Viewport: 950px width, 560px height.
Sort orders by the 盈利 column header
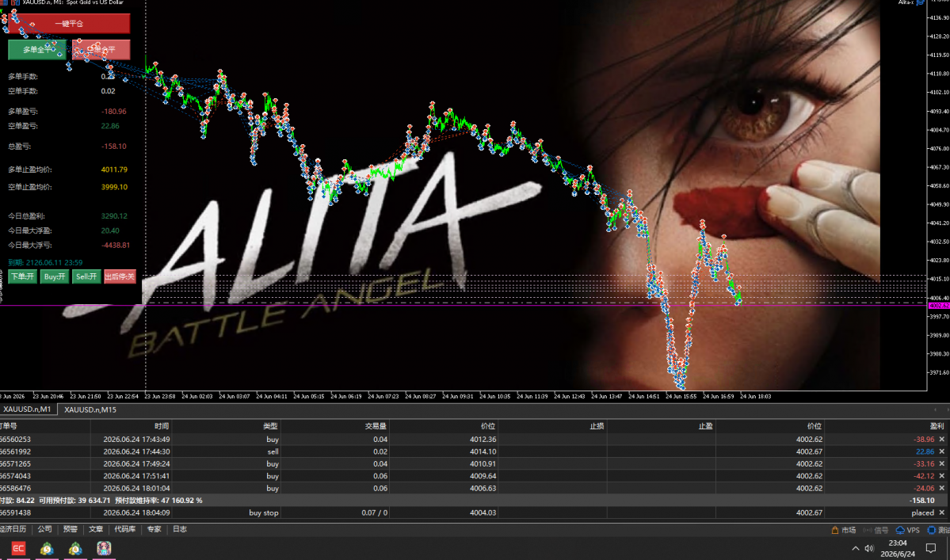tap(887, 426)
